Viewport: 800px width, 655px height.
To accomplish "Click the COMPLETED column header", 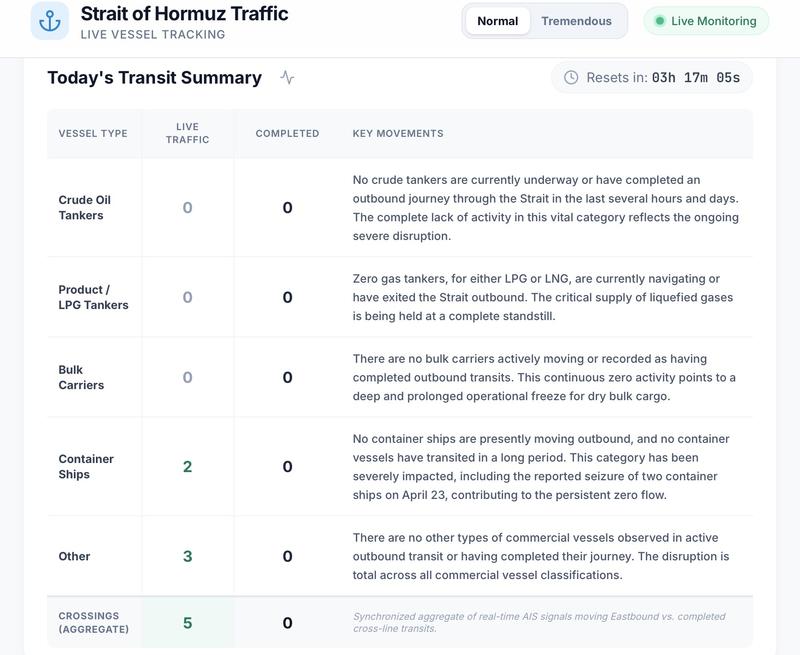I will [287, 133].
